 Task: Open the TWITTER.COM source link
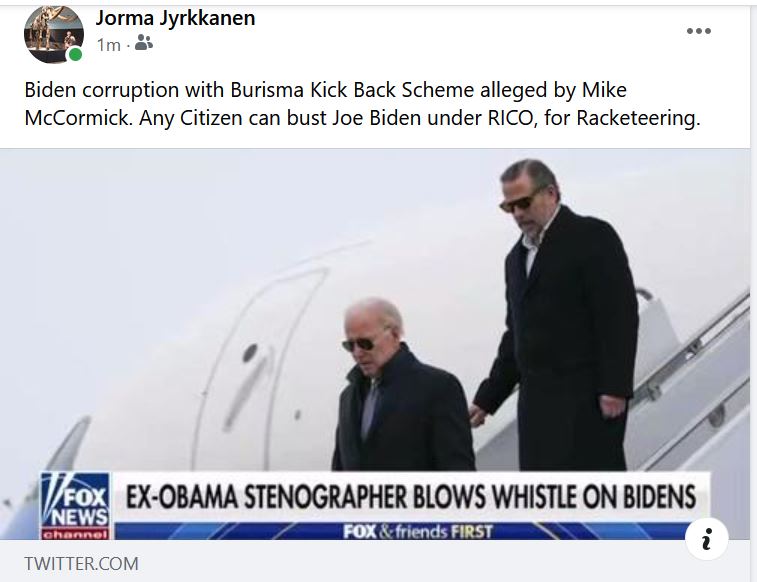82,563
